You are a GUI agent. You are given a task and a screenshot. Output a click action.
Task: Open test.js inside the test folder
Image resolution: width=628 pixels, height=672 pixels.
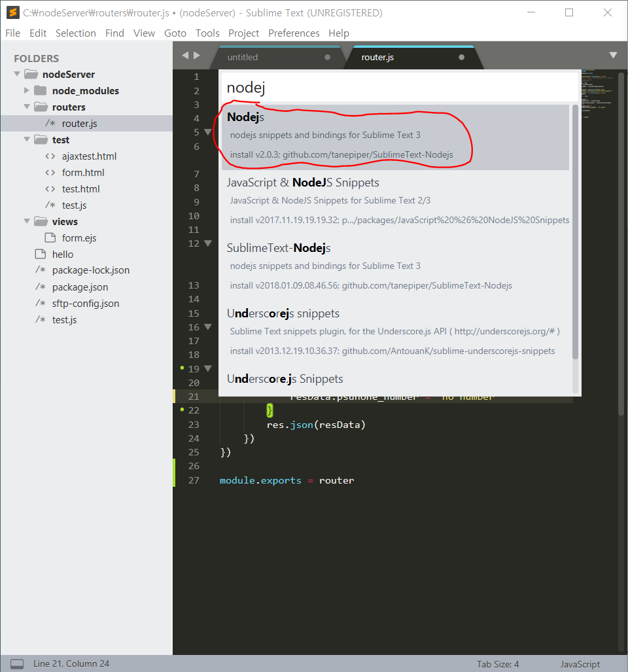pyautogui.click(x=74, y=205)
